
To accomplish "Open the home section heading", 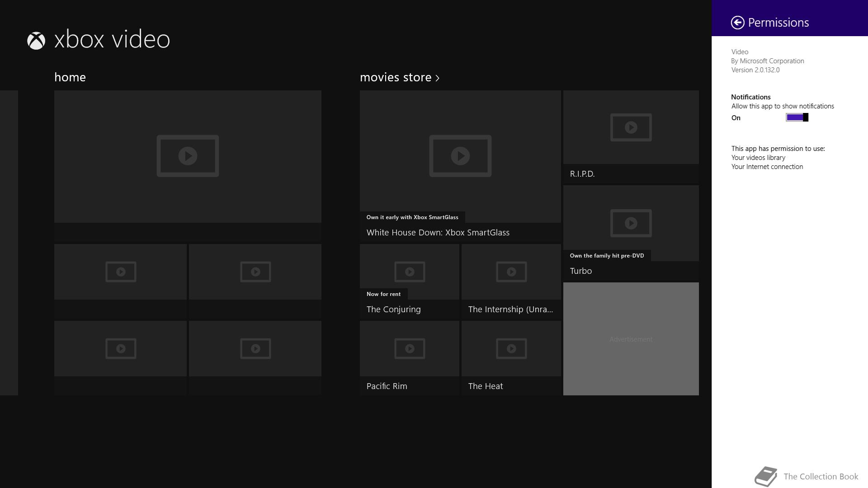I will [70, 77].
